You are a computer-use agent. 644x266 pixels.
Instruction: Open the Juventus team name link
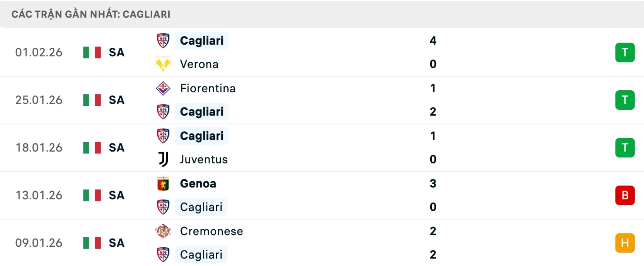[204, 160]
